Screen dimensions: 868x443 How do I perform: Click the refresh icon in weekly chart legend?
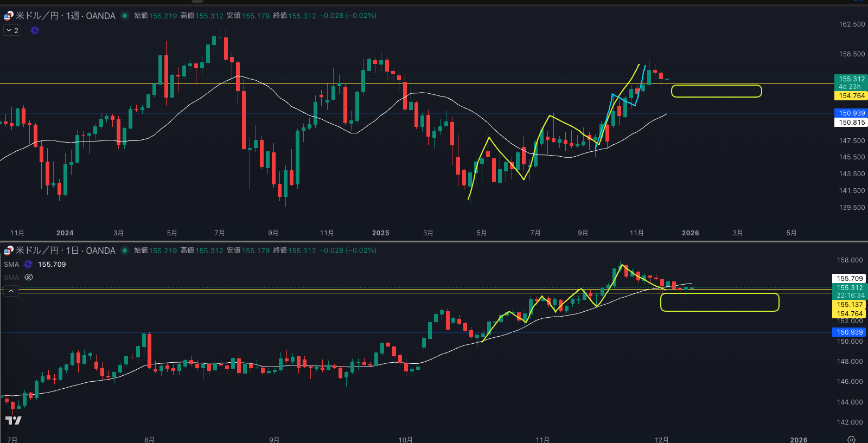coord(35,30)
